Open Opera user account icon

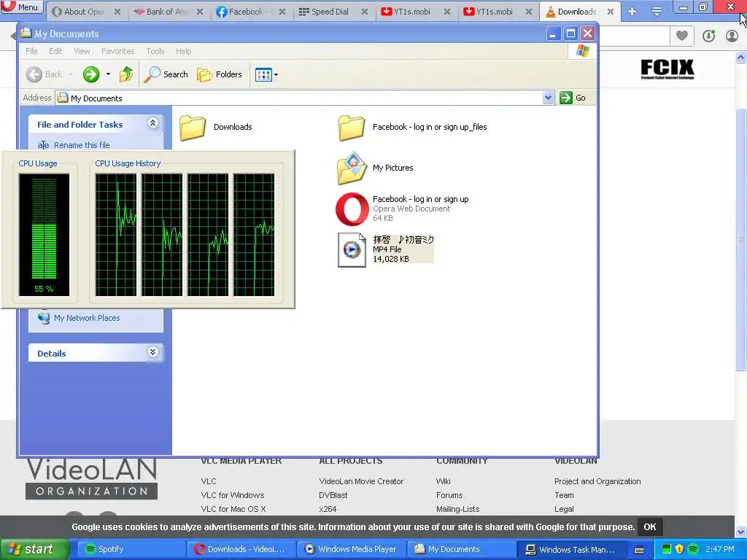[732, 36]
